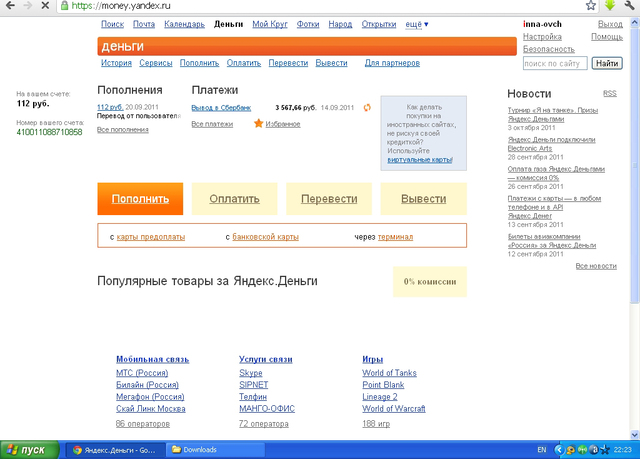Click the orange refresh icon beside payment
This screenshot has width=640, height=459.
pyautogui.click(x=367, y=108)
